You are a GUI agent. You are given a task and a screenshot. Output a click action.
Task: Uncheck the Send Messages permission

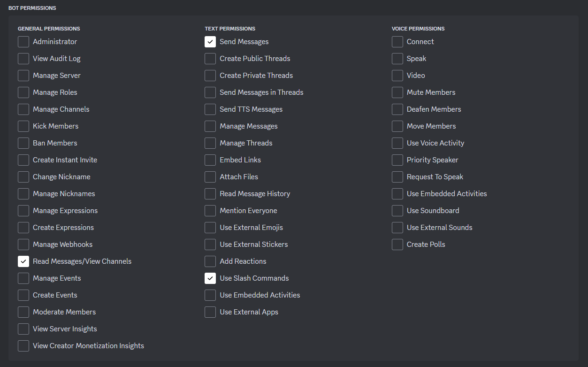(x=210, y=42)
